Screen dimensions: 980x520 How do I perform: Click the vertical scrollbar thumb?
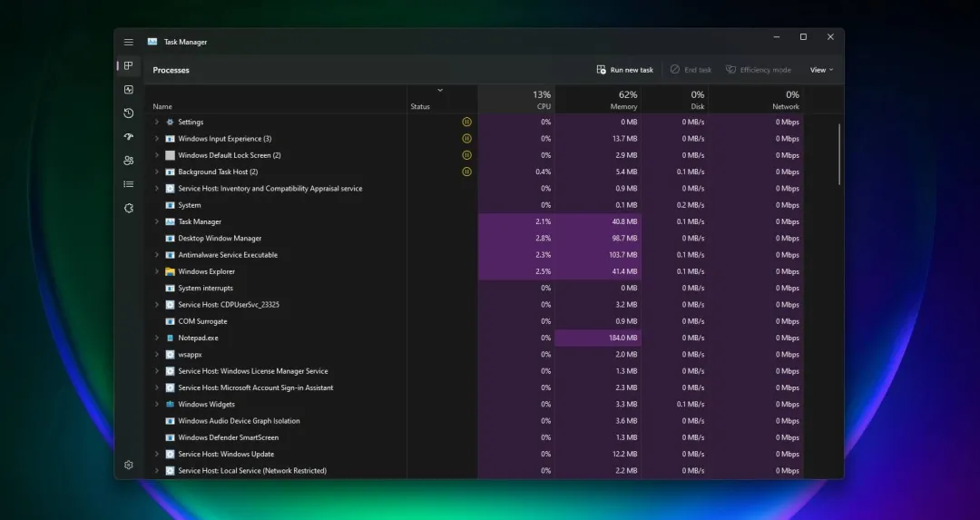pyautogui.click(x=838, y=153)
